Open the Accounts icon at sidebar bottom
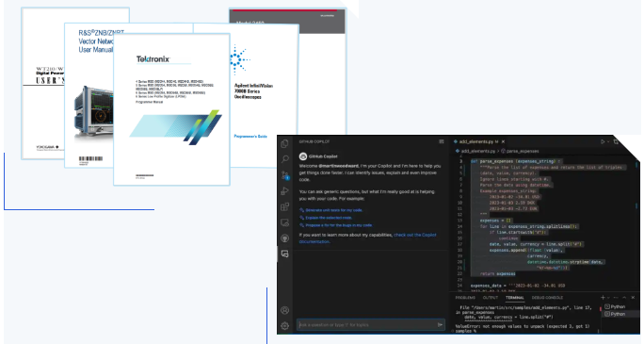Image resolution: width=644 pixels, height=344 pixels. pos(284,310)
